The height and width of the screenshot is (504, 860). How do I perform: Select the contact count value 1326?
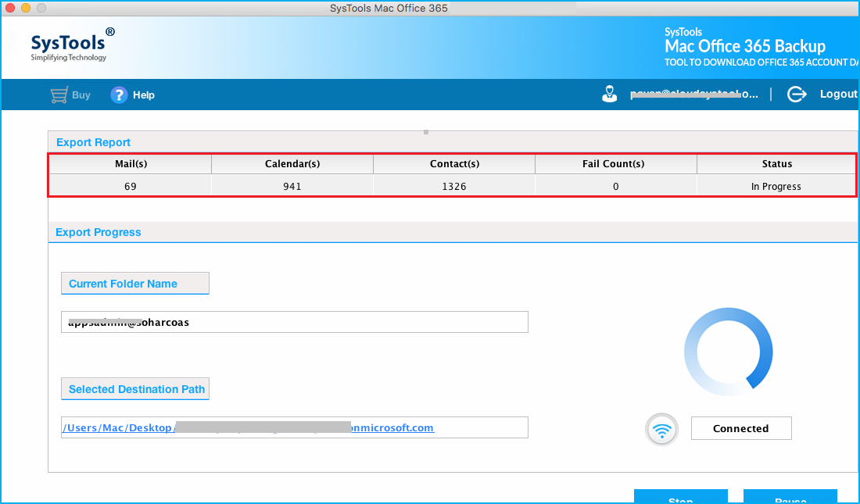(454, 187)
